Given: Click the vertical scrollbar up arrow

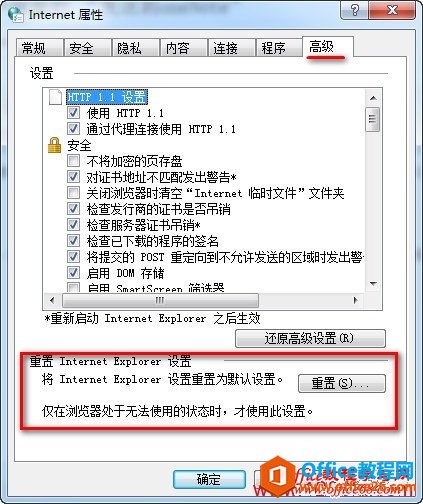Looking at the screenshot, I should [x=373, y=98].
